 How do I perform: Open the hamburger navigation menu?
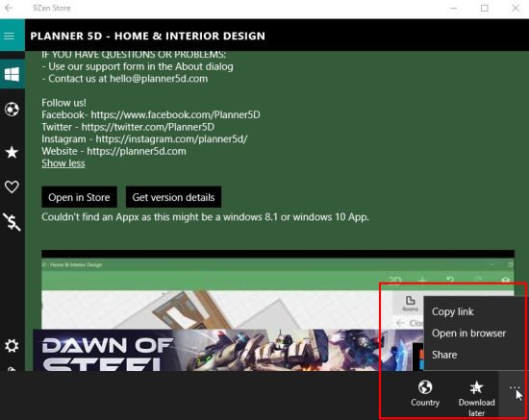(x=9, y=36)
